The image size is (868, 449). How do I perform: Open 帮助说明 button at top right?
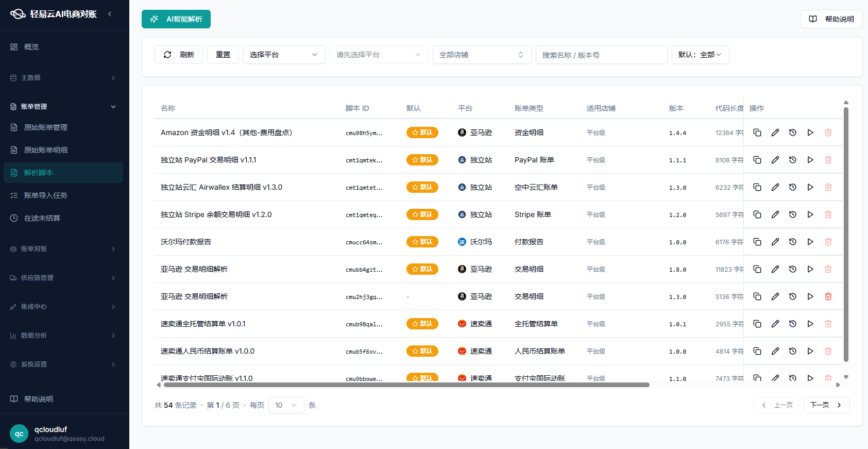pyautogui.click(x=831, y=19)
